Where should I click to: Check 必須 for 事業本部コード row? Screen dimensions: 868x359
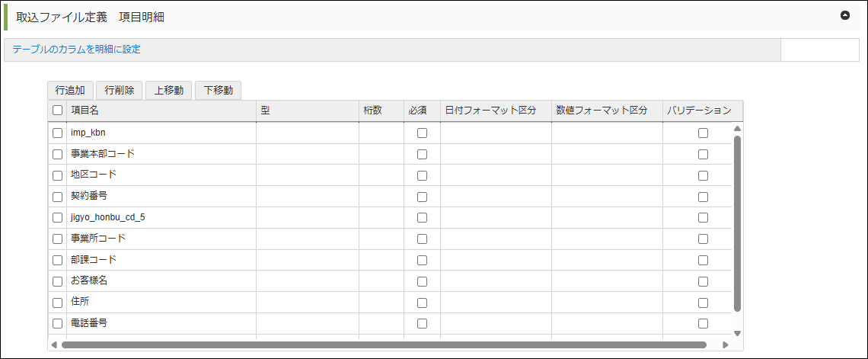[x=422, y=154]
